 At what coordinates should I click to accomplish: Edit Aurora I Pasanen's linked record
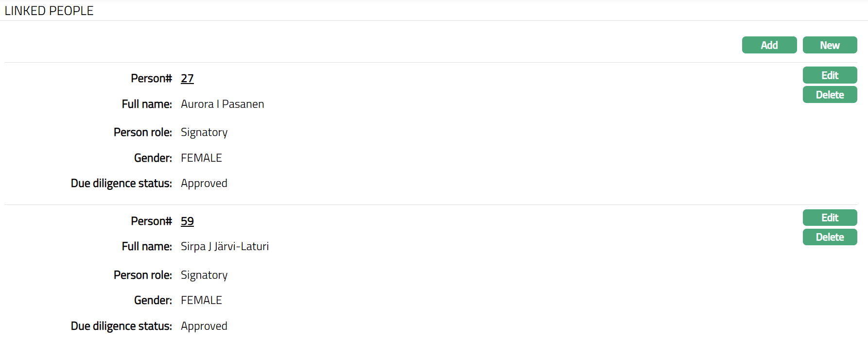pyautogui.click(x=830, y=75)
